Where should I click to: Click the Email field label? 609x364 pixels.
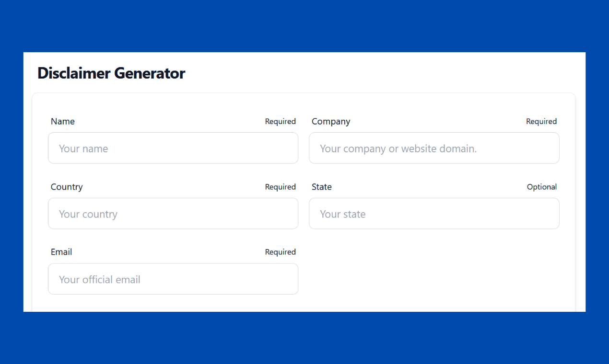(x=61, y=251)
